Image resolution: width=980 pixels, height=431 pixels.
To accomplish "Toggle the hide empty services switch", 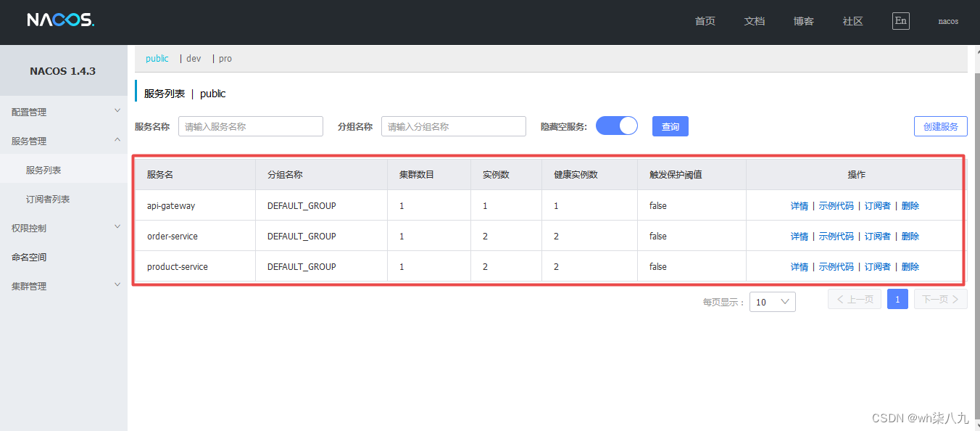I will pos(617,126).
